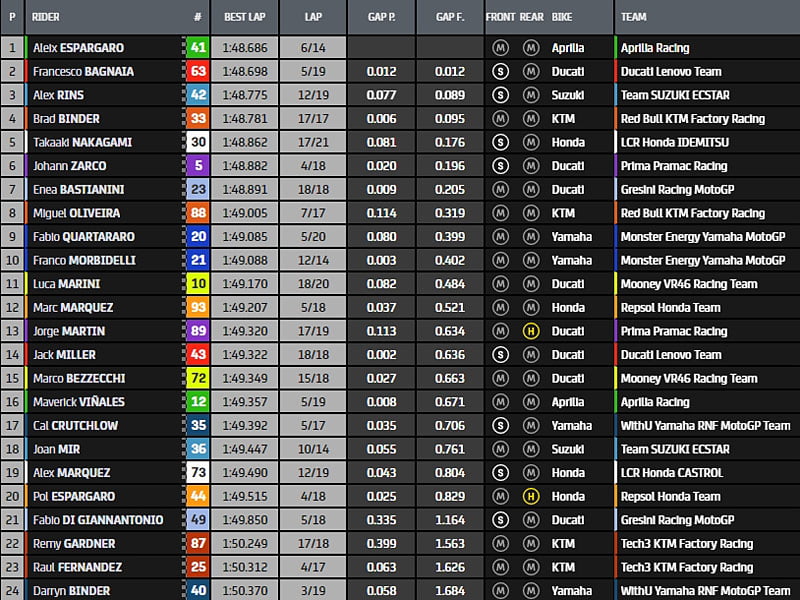800x600 pixels.
Task: Click the GAP P. column header
Action: click(x=381, y=17)
